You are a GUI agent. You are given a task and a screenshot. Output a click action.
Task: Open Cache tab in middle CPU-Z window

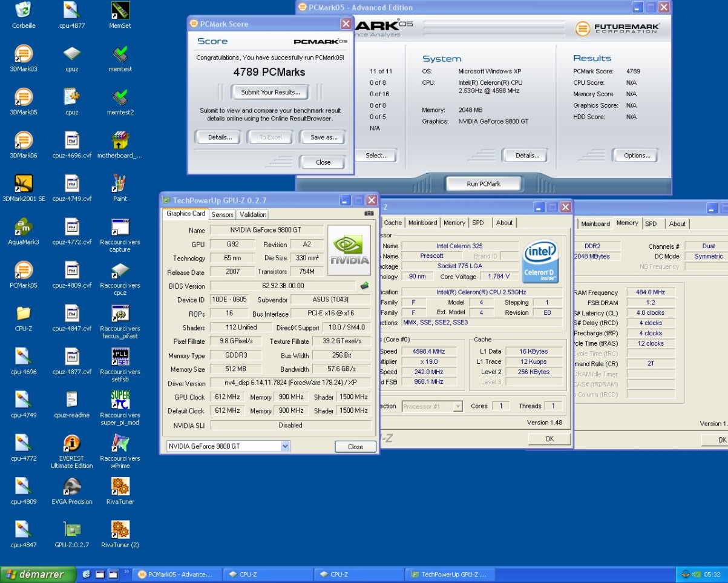(393, 223)
